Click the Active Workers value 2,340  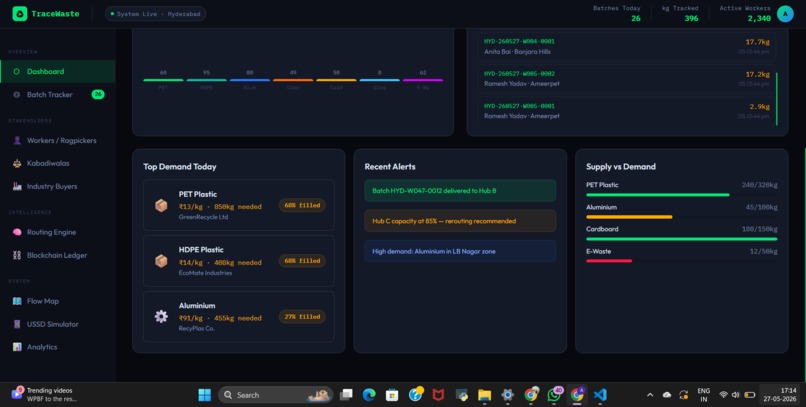tap(759, 18)
